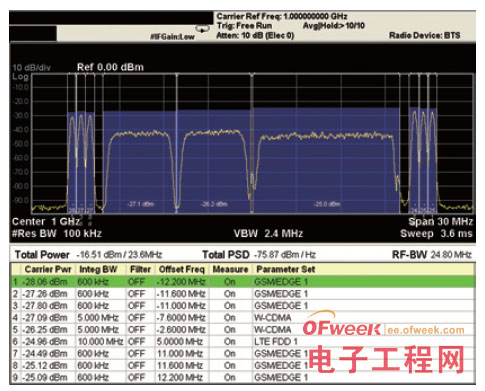Screen dimensions: 485x391
Task: Select the 'RF-BW 24.80 MHz' readout
Action: (432, 255)
